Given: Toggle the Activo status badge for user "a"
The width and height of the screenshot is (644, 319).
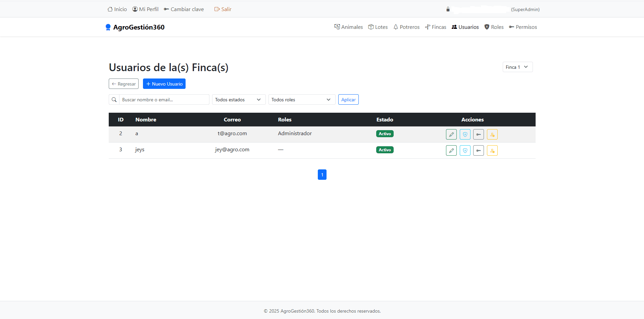Looking at the screenshot, I should click(x=385, y=133).
